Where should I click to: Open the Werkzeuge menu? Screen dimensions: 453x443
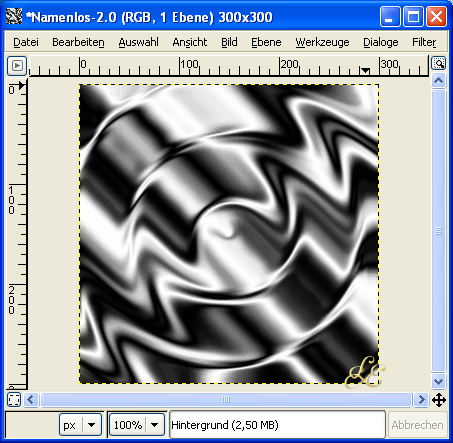coord(322,42)
